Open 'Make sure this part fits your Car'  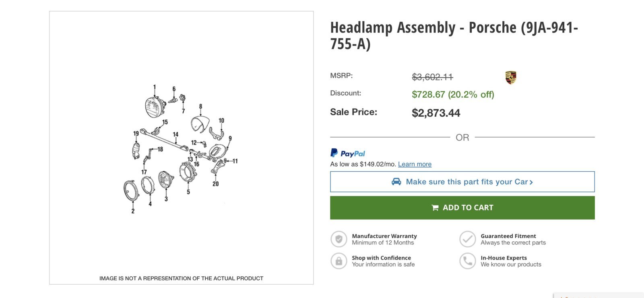point(462,182)
